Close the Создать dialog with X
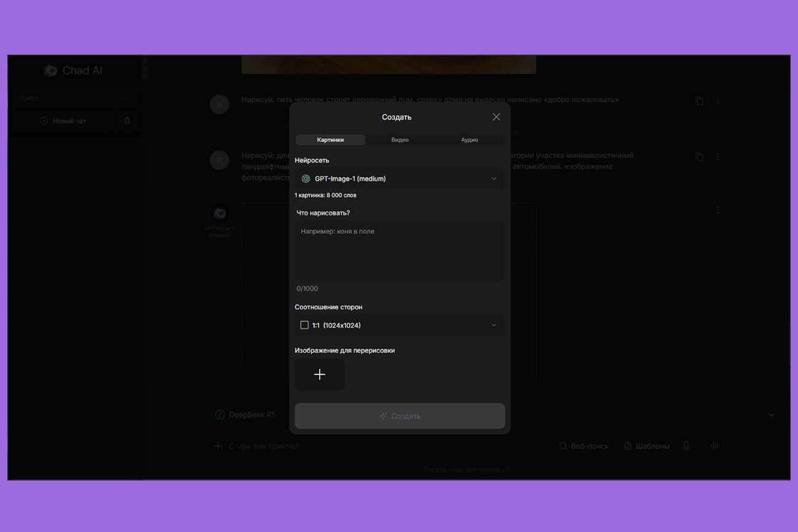Viewport: 798px width, 532px height. tap(496, 117)
